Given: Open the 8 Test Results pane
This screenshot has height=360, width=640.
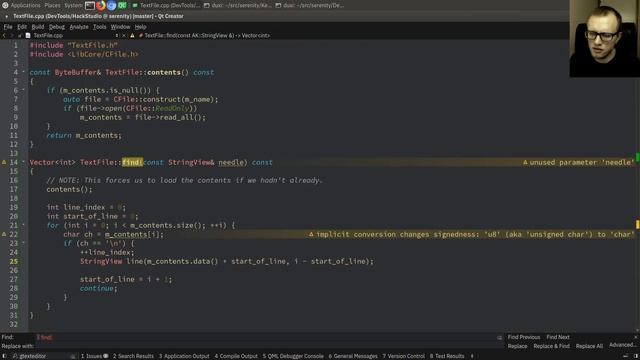Looking at the screenshot, I should click(x=447, y=356).
